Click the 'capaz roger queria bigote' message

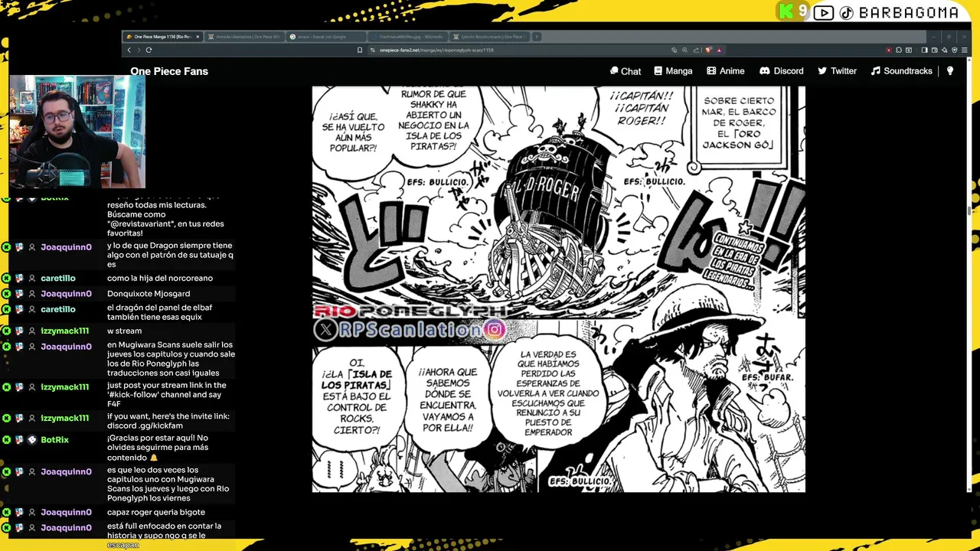(156, 513)
